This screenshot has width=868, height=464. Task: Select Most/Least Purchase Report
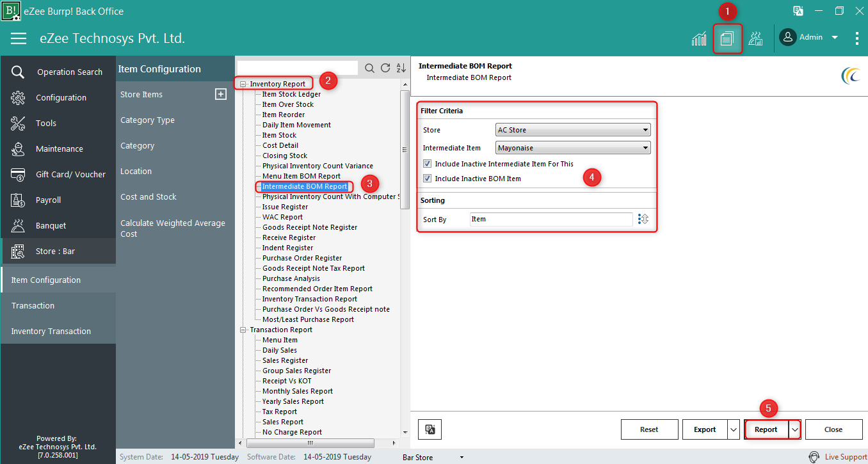[x=308, y=319]
